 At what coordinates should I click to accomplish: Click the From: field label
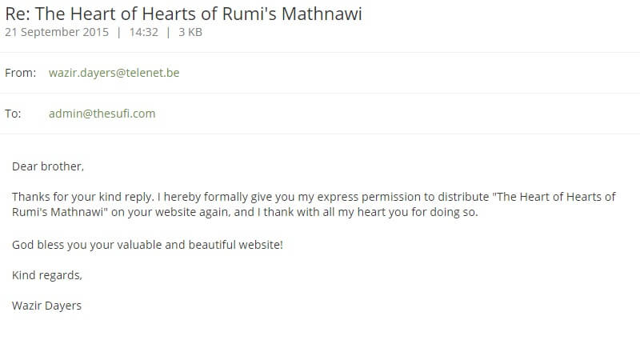coord(21,73)
